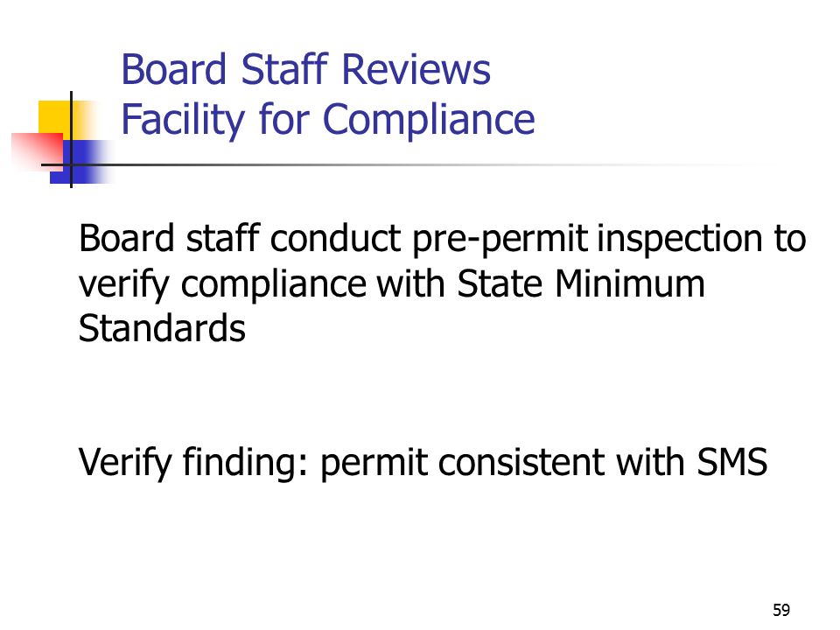Click the 'State Minimum' phrase
This screenshot has width=840, height=630.
point(580,283)
